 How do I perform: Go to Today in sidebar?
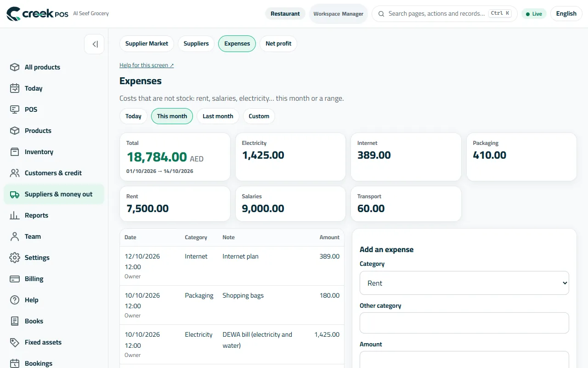coord(54,88)
